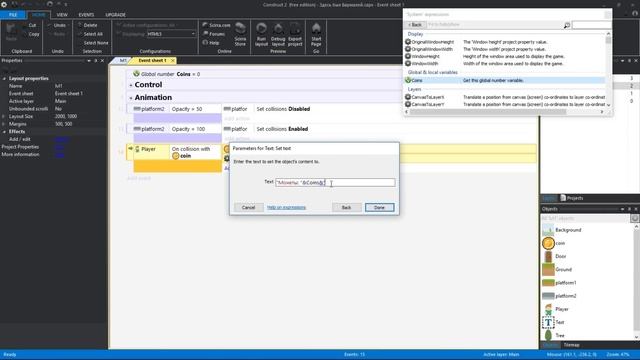Switch to Tilemap tab at bottom

tap(571, 345)
